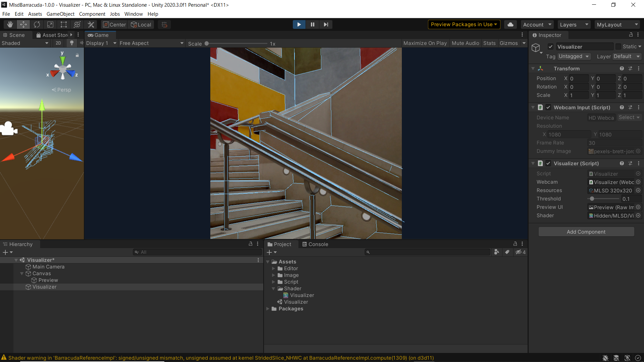Pause the game playback
The image size is (644, 362).
coord(312,24)
